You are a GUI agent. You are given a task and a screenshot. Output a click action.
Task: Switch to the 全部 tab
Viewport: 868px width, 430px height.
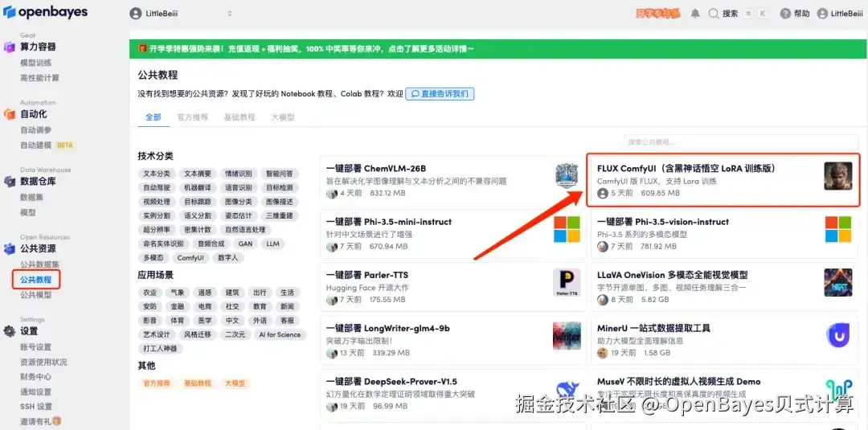154,117
